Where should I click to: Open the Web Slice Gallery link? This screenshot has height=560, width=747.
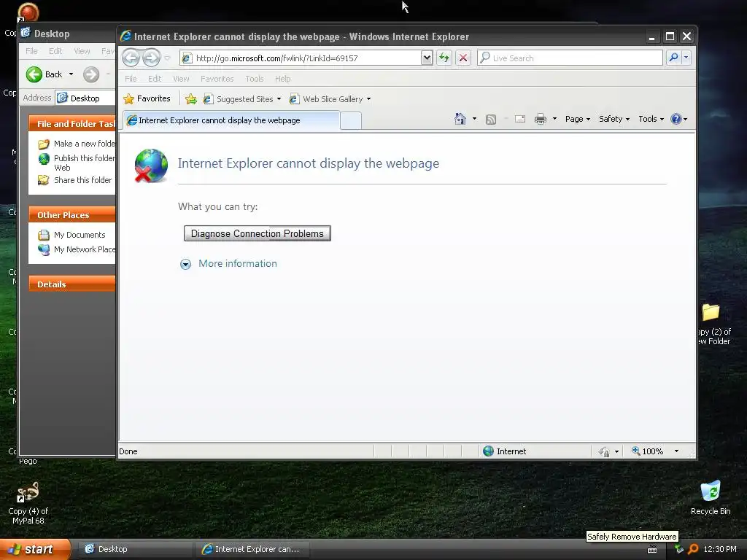330,99
